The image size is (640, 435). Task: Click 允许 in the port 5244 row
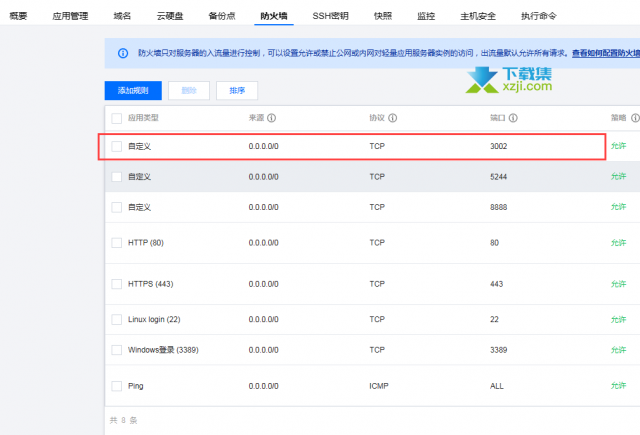point(618,176)
